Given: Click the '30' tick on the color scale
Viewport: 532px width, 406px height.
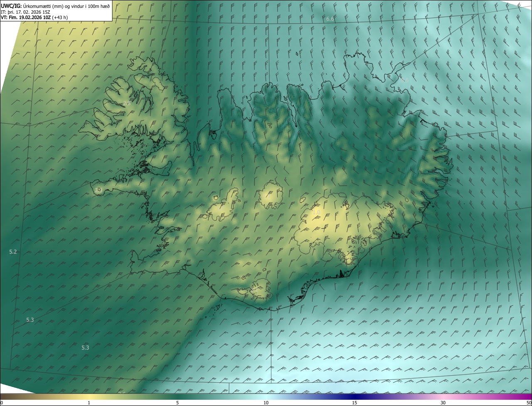Looking at the screenshot, I should pyautogui.click(x=443, y=403).
